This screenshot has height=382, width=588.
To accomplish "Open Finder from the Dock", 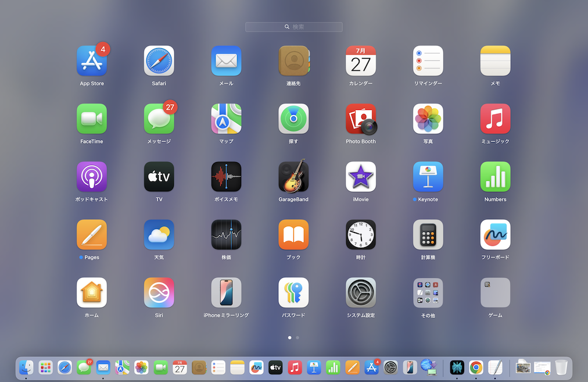I will (x=26, y=367).
